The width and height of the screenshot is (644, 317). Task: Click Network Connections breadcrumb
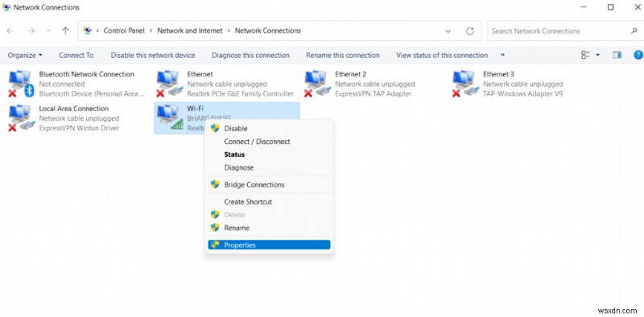click(x=268, y=31)
